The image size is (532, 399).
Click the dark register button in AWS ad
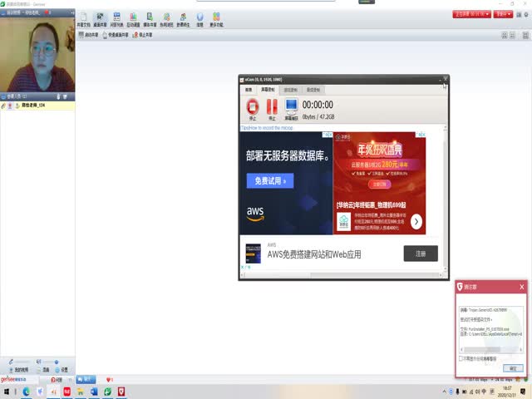click(421, 254)
